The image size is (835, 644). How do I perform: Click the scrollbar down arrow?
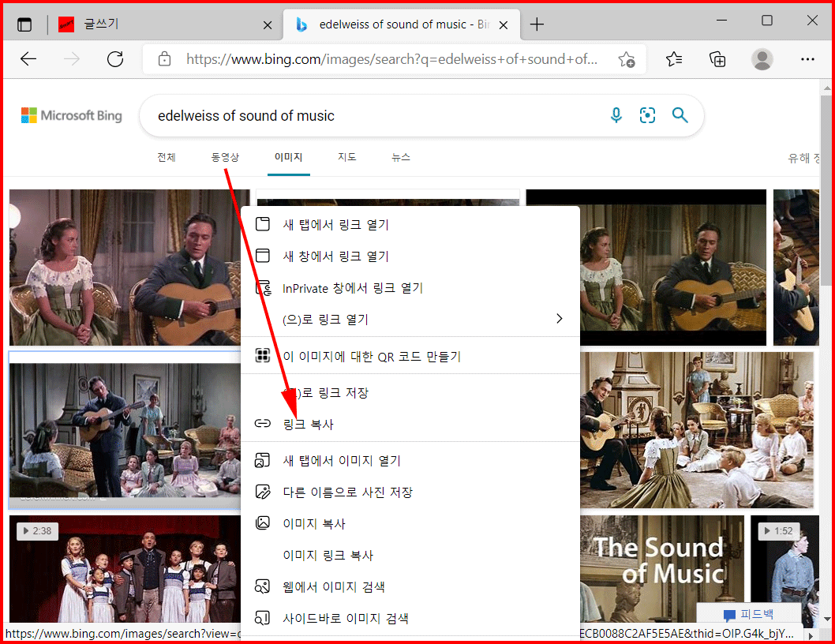[x=826, y=619]
